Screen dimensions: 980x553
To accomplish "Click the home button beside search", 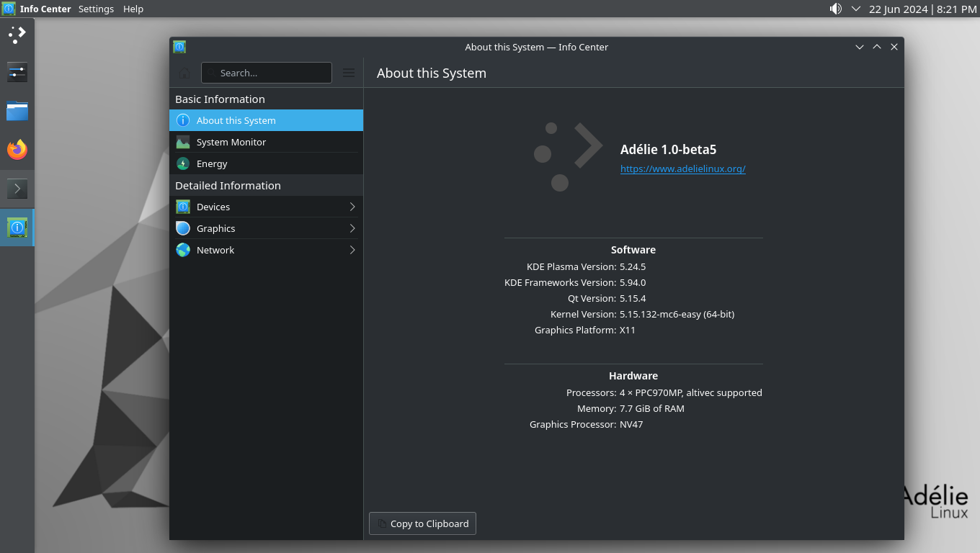I will [x=184, y=73].
